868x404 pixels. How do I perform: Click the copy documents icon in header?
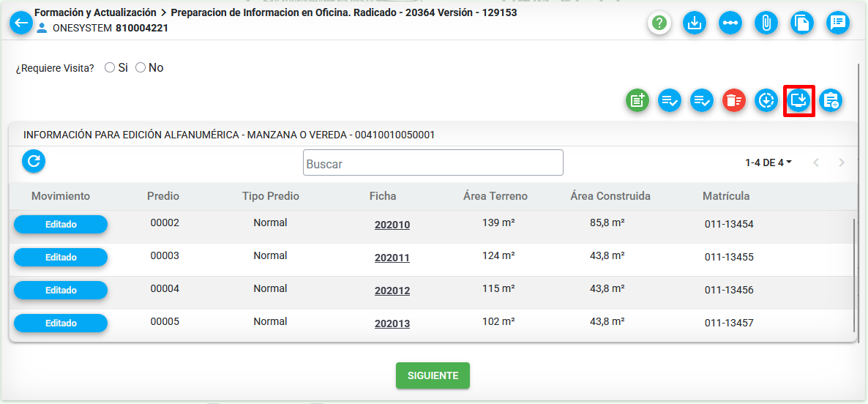click(x=802, y=23)
